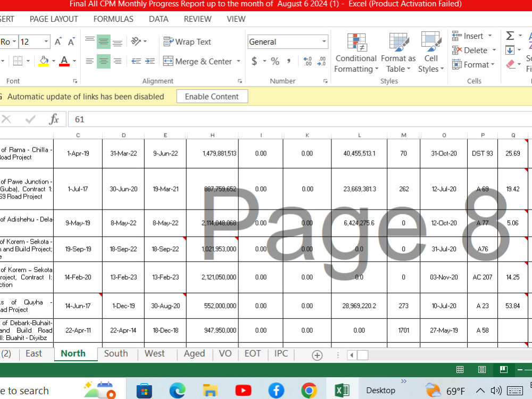Open the FORMULAS ribbon tab

pos(113,19)
